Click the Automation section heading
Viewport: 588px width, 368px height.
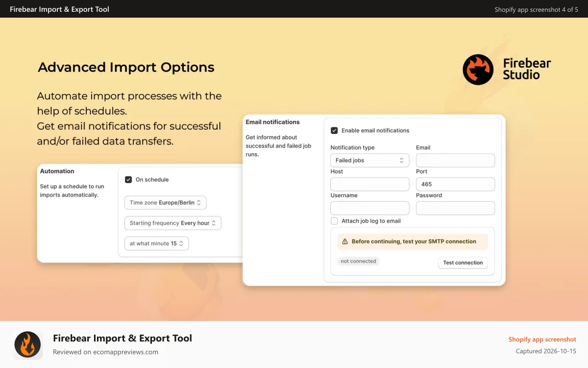click(57, 171)
